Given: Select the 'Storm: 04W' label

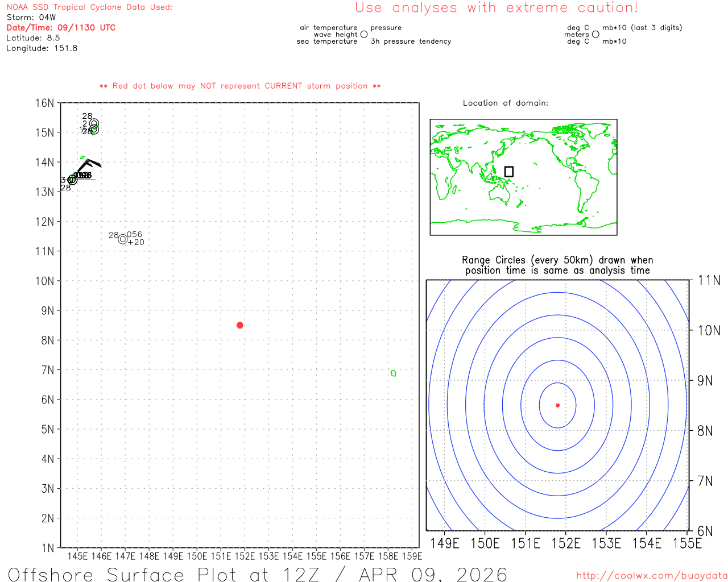Looking at the screenshot, I should click(x=31, y=18).
